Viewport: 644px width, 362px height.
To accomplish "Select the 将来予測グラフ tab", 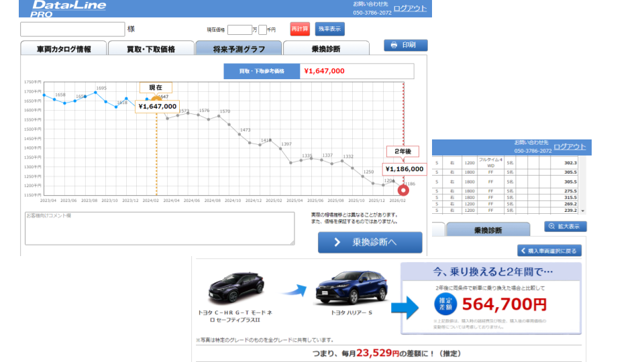I will tap(239, 49).
